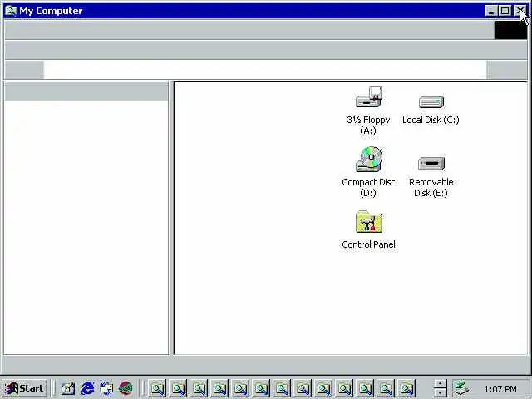Click the 1:07 PM clock in system tray
Image resolution: width=532 pixels, height=399 pixels.
[500, 388]
